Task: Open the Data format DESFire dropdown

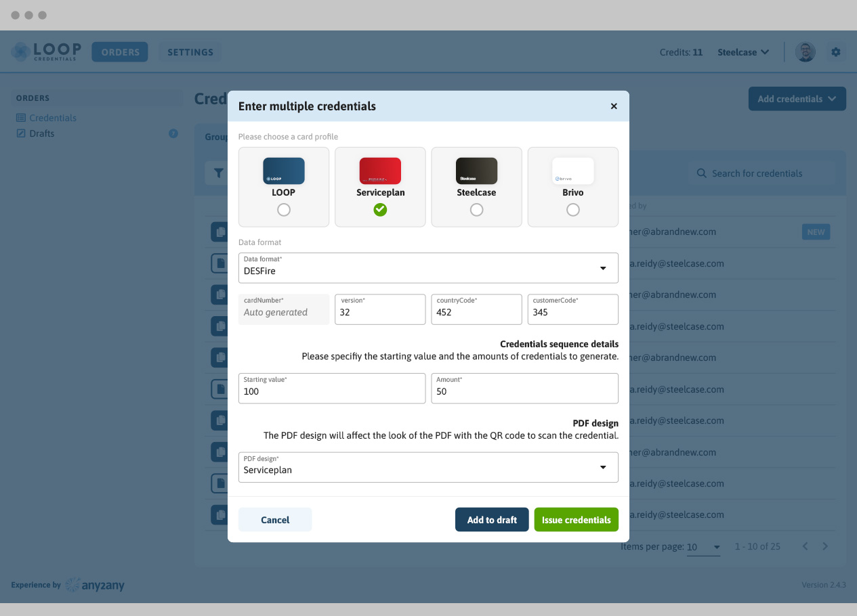Action: [x=428, y=268]
